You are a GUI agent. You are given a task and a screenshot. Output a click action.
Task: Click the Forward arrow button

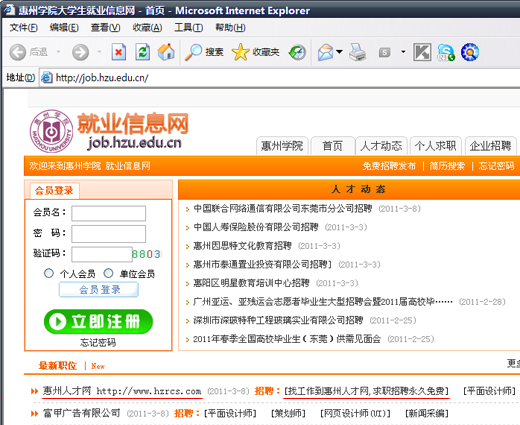click(x=80, y=52)
